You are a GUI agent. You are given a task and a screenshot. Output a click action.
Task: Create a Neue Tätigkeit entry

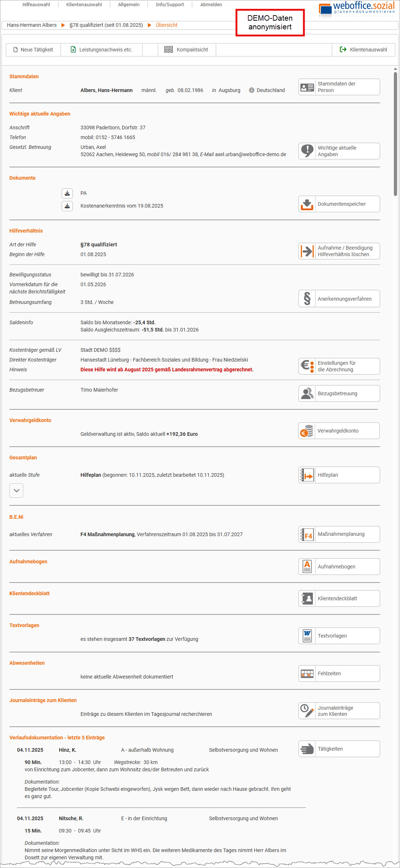[x=33, y=50]
